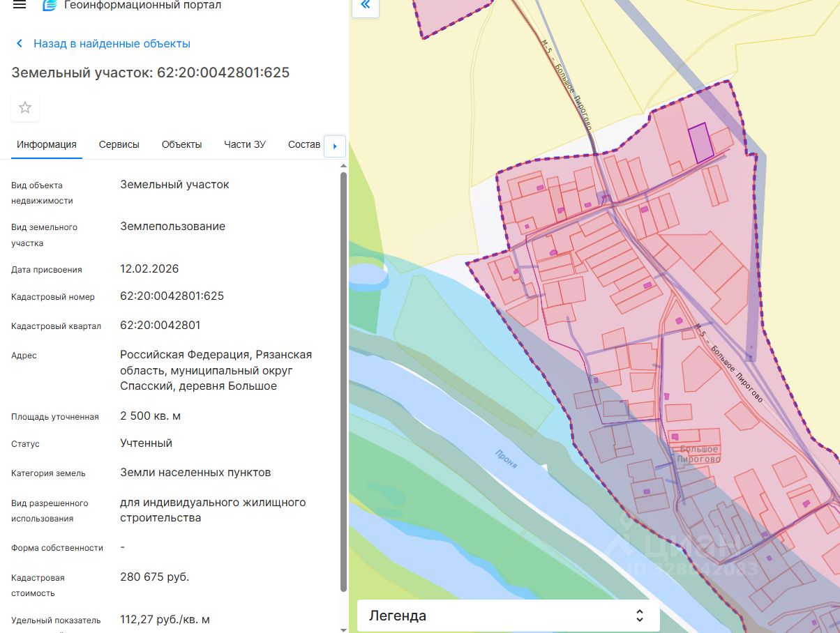
Task: Click the area value 2 500 кв. м
Action: click(x=151, y=415)
